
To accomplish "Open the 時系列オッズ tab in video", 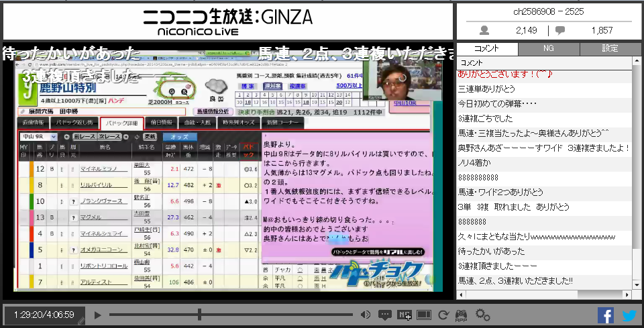I will tap(239, 122).
